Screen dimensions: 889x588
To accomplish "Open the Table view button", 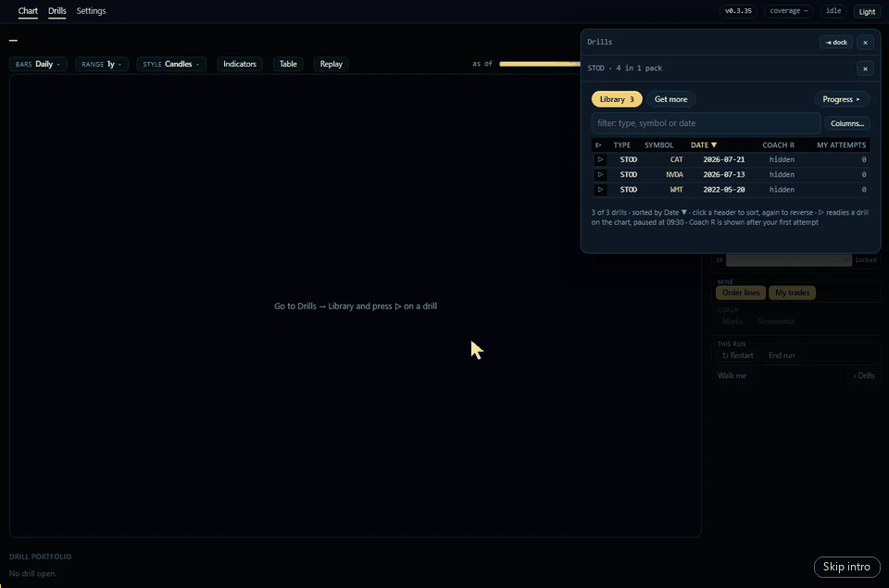I will click(x=288, y=64).
